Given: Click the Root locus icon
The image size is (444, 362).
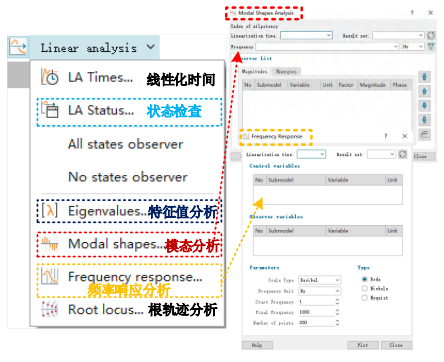Looking at the screenshot, I should [50, 309].
